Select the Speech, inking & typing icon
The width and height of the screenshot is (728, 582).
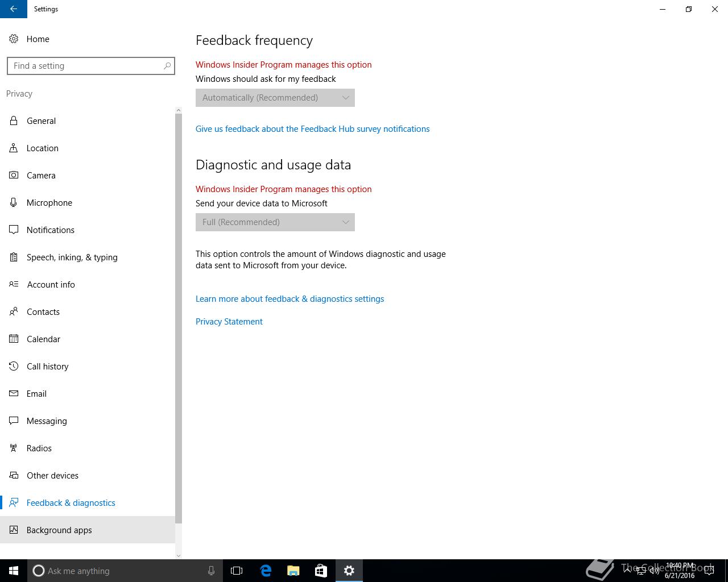click(x=14, y=257)
